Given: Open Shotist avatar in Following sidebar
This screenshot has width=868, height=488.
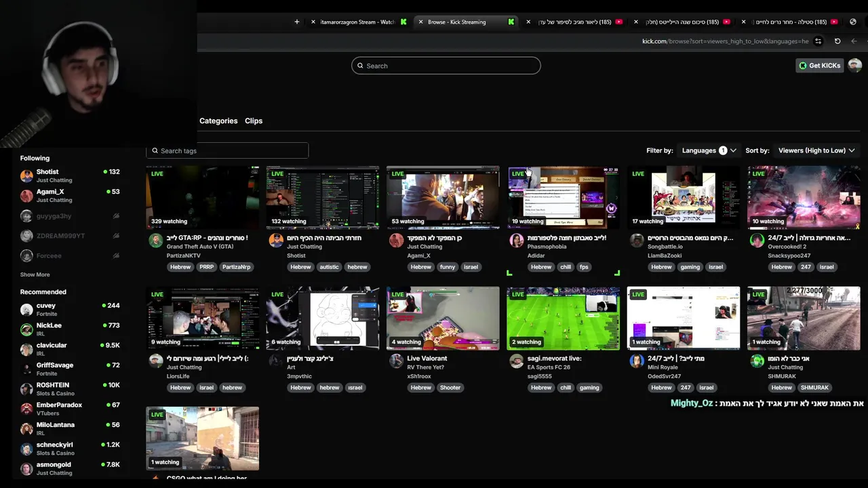Looking at the screenshot, I should pos(26,176).
